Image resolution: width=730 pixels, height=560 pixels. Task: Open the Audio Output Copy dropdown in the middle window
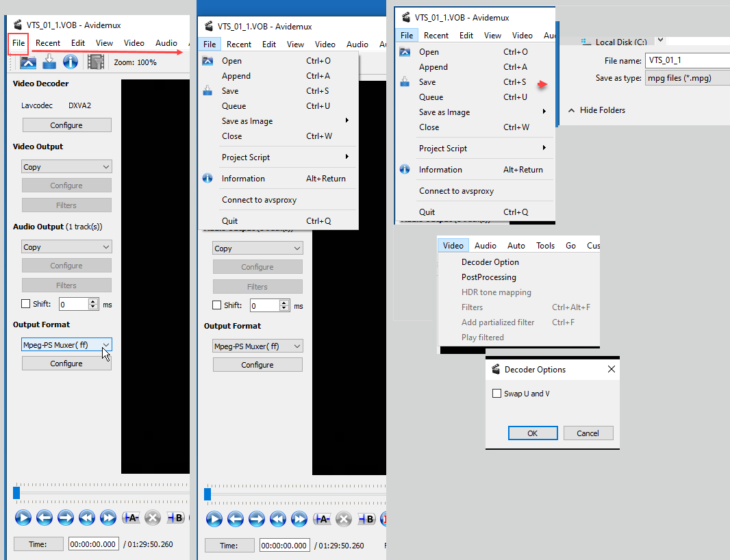coord(257,248)
